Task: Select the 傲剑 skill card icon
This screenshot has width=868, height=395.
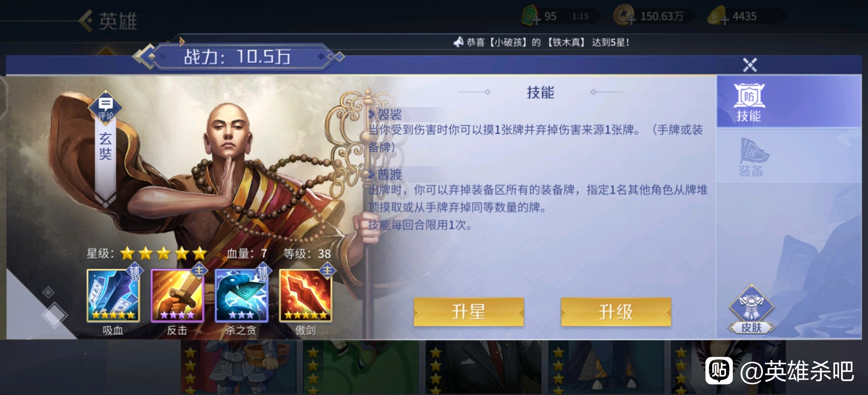Action: point(306,296)
